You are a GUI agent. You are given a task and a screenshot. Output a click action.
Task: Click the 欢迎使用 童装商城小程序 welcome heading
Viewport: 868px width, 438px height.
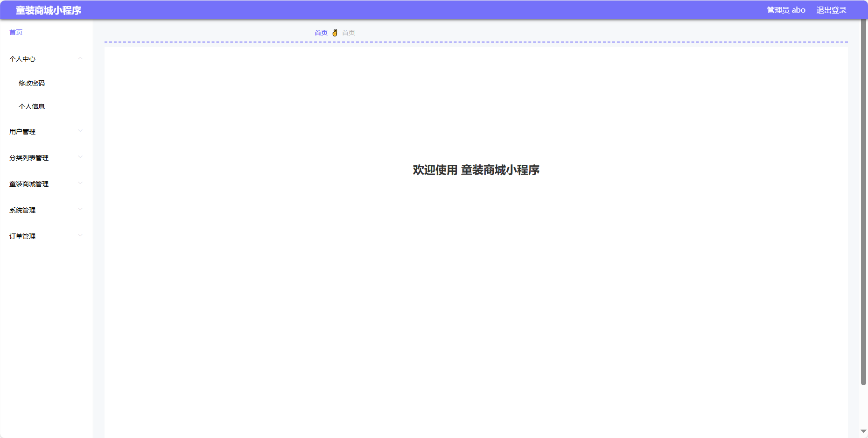click(476, 170)
